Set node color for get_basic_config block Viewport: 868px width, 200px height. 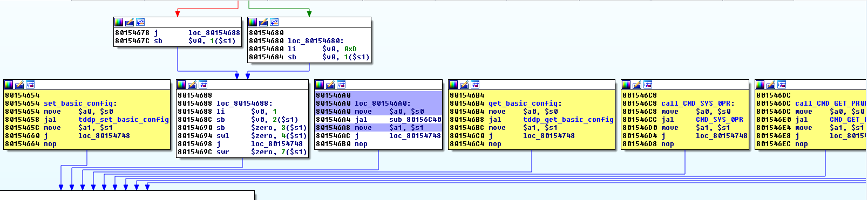[x=453, y=85]
